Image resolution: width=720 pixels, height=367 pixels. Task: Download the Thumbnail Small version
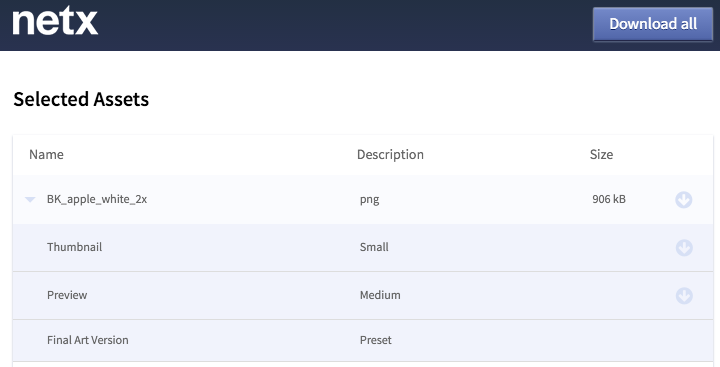[x=684, y=248]
